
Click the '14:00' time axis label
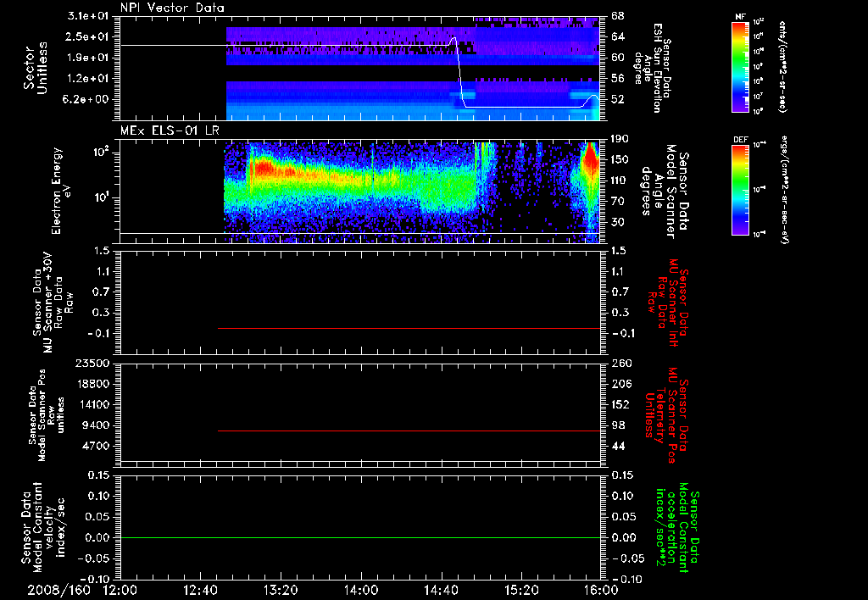[x=361, y=590]
